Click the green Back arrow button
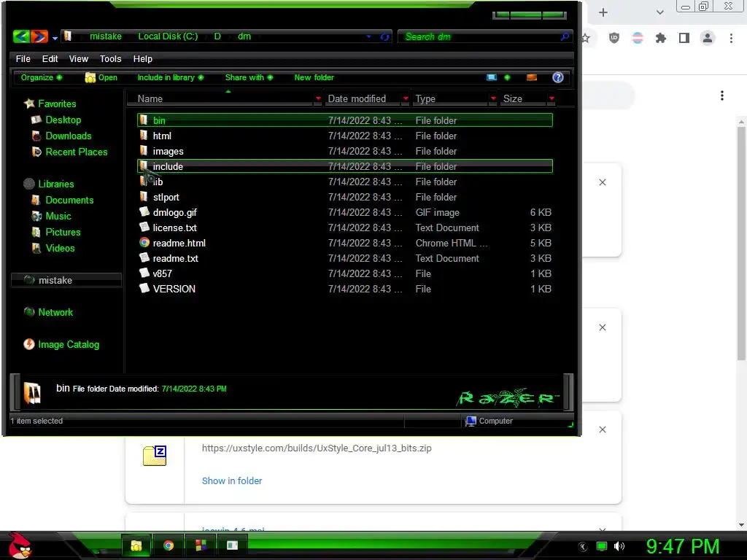 (21, 36)
